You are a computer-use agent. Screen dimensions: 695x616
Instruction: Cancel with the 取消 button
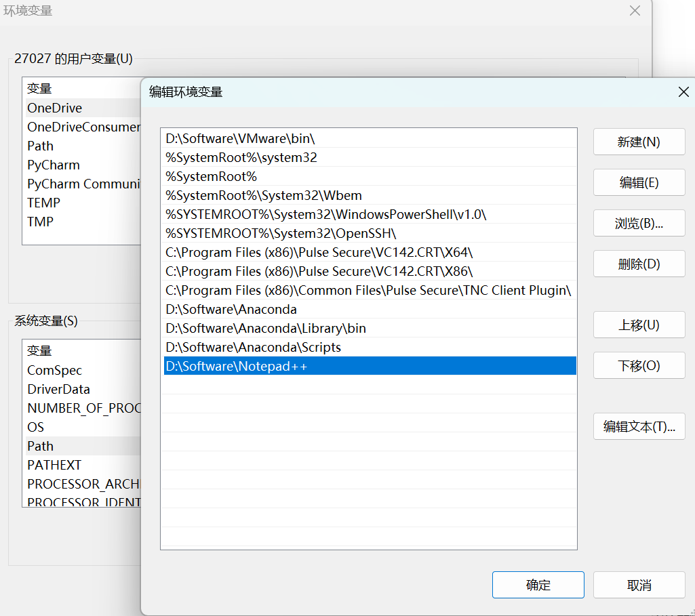pyautogui.click(x=639, y=586)
